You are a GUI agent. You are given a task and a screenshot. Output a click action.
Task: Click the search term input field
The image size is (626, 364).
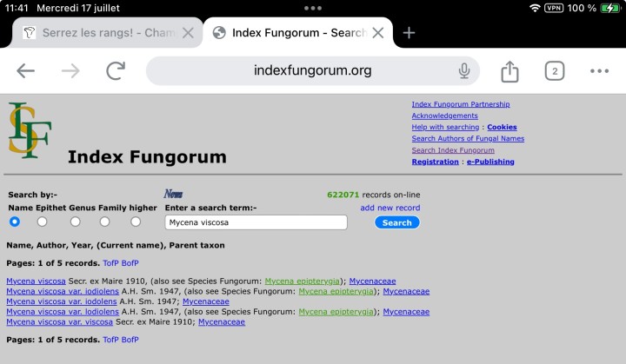click(256, 222)
